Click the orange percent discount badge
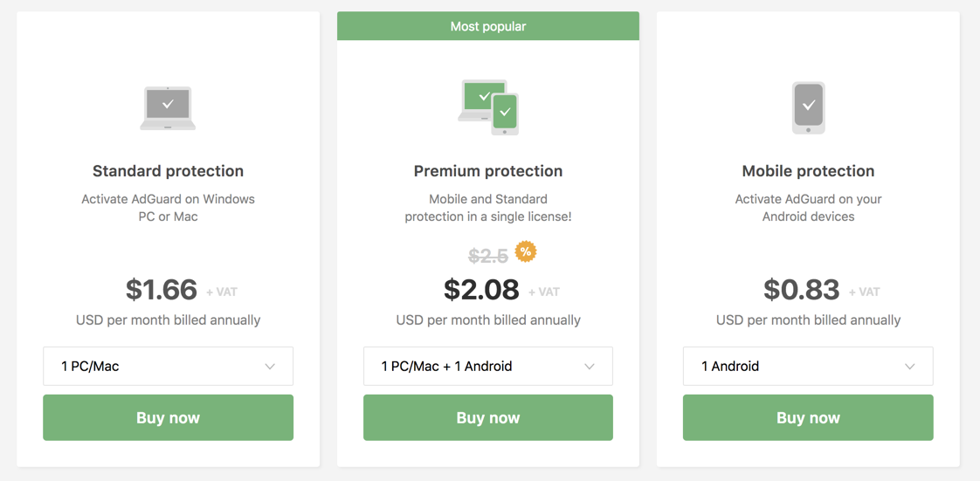This screenshot has height=481, width=980. [526, 251]
